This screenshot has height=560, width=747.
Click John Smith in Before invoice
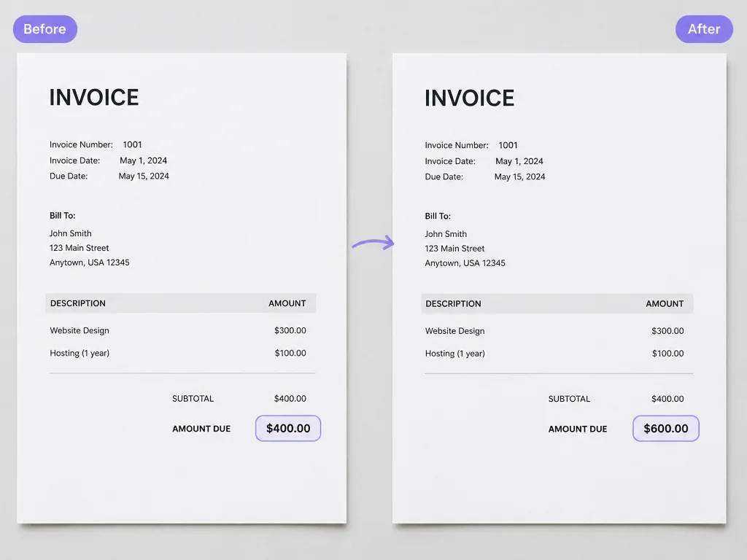click(x=71, y=233)
